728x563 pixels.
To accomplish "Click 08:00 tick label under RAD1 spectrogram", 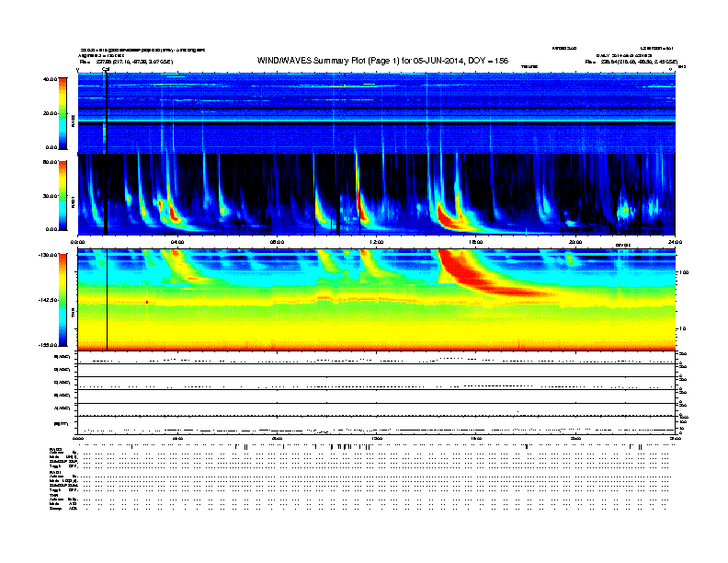I will [x=277, y=242].
